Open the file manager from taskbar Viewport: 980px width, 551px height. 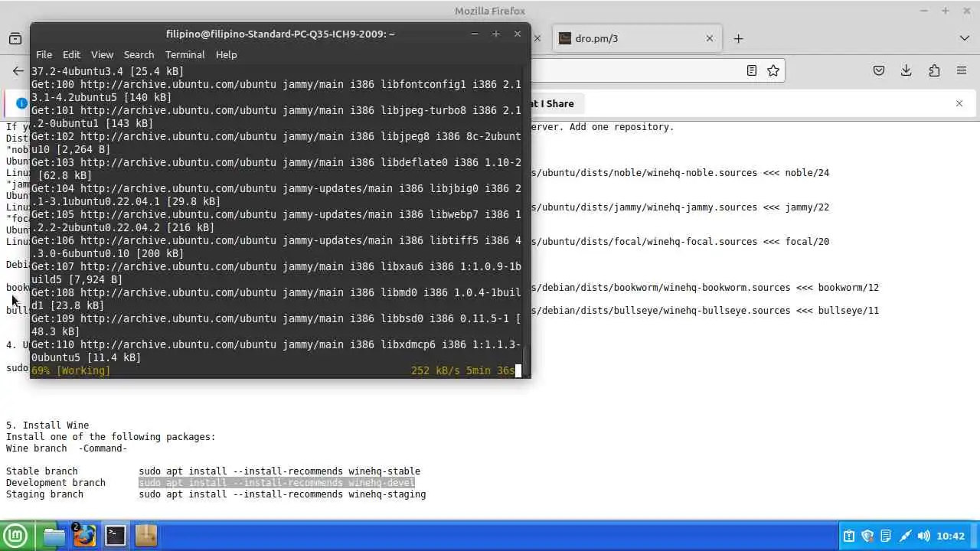(x=54, y=536)
